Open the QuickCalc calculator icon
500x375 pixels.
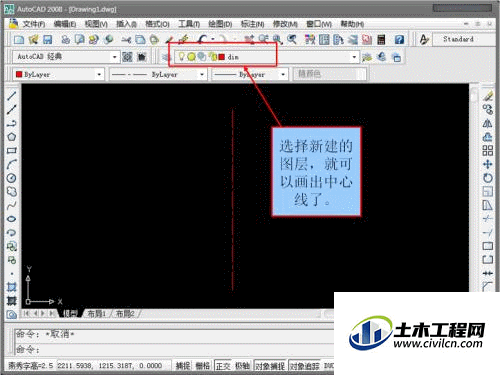pyautogui.click(x=381, y=40)
